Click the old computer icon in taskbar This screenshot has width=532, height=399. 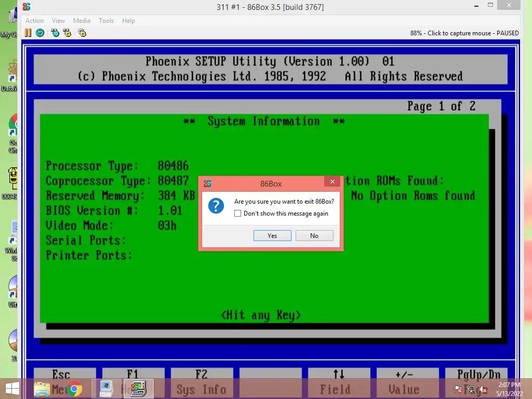click(x=106, y=389)
